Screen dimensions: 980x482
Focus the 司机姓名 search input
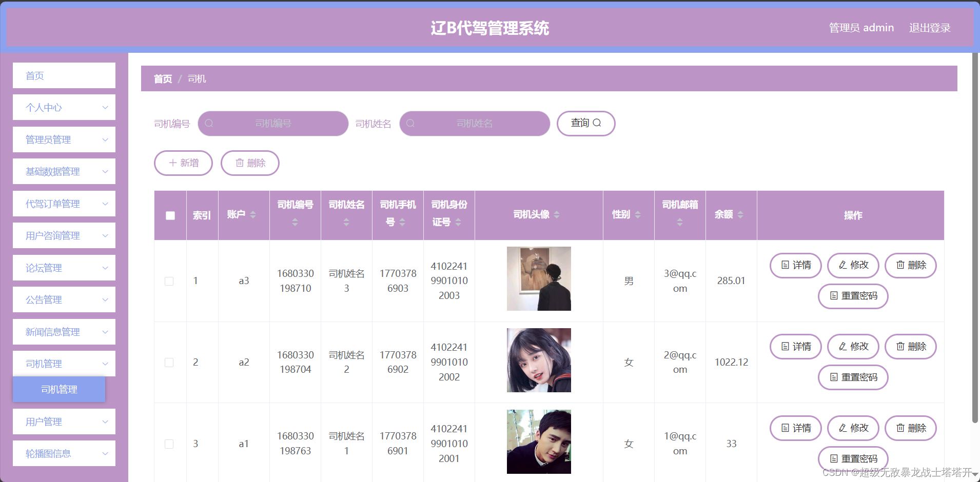475,124
